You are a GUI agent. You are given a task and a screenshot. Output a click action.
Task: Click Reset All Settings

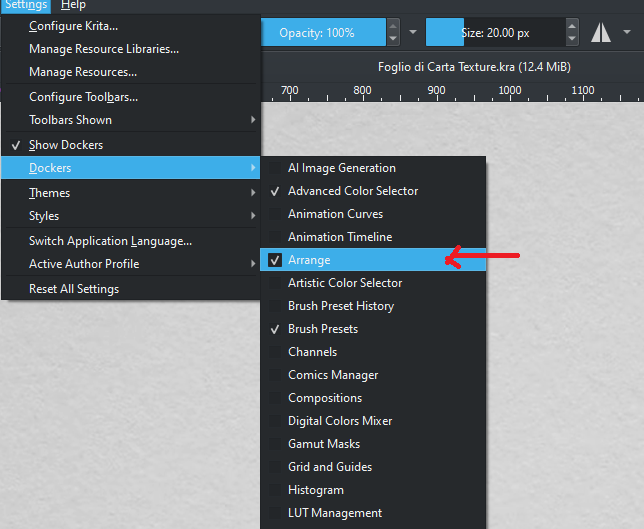point(74,289)
